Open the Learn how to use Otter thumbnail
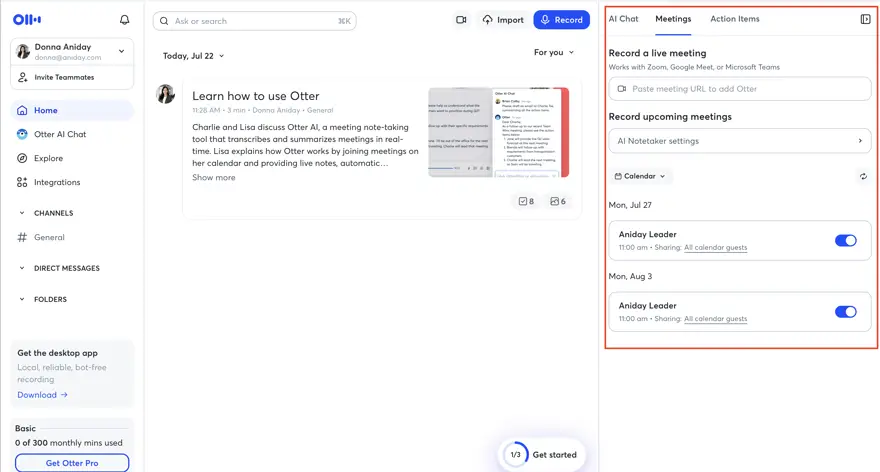This screenshot has width=880, height=472. coord(499,132)
